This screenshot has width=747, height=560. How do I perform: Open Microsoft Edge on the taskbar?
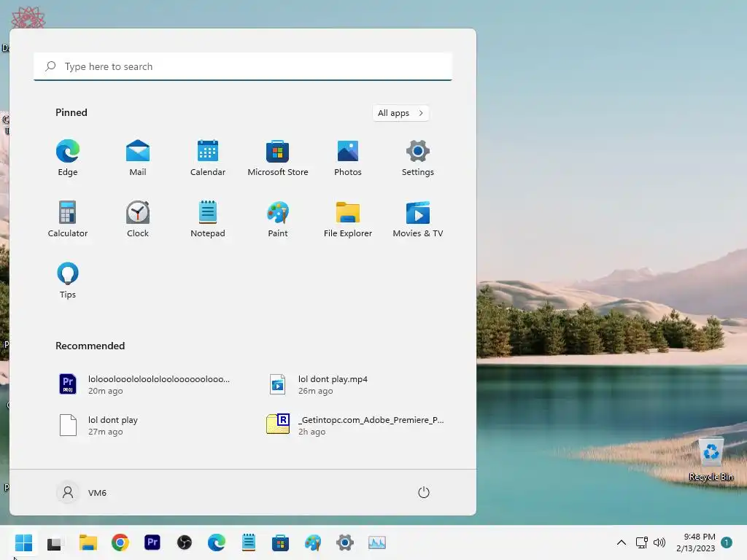click(216, 542)
